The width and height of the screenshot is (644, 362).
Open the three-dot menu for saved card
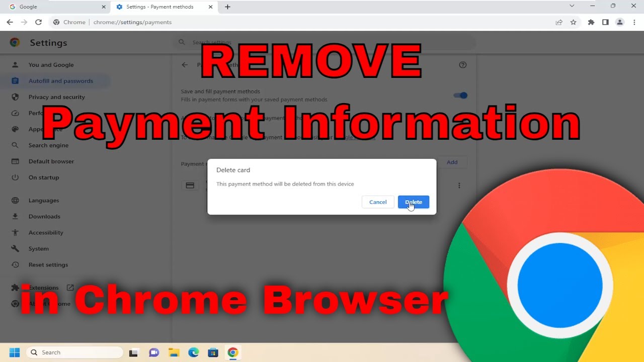click(459, 186)
